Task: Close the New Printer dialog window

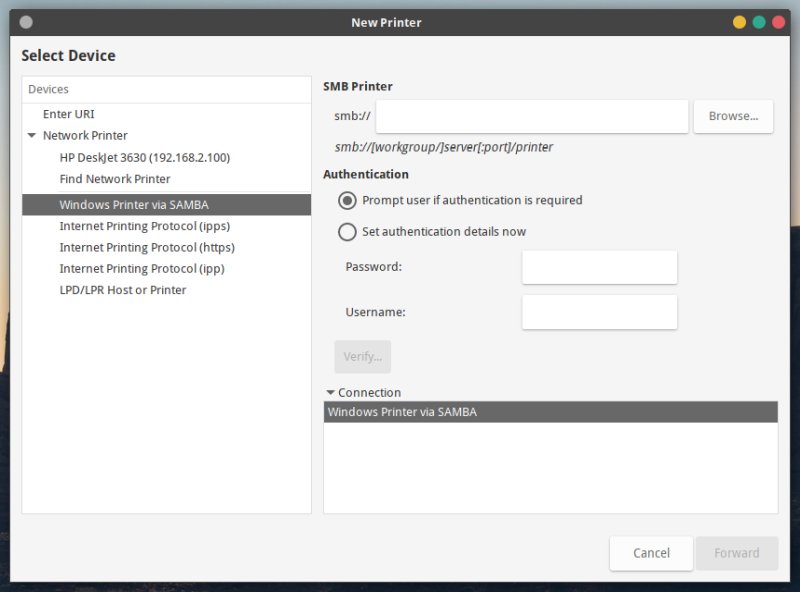Action: pos(779,22)
